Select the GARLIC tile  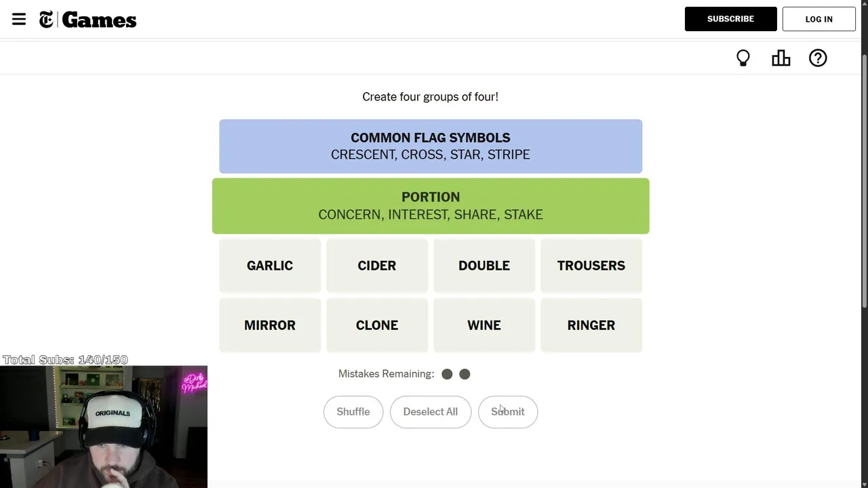point(270,266)
